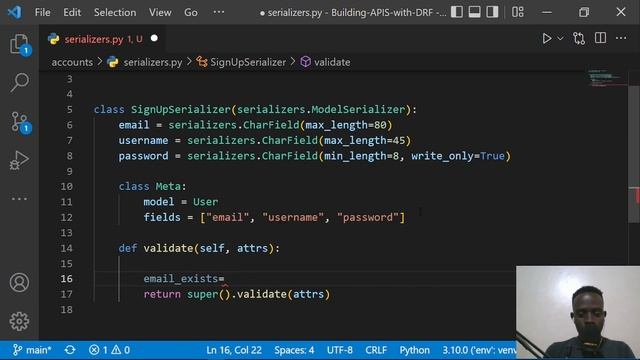Select accounts folder in breadcrumb
Screen dimensions: 640x360
(x=72, y=62)
